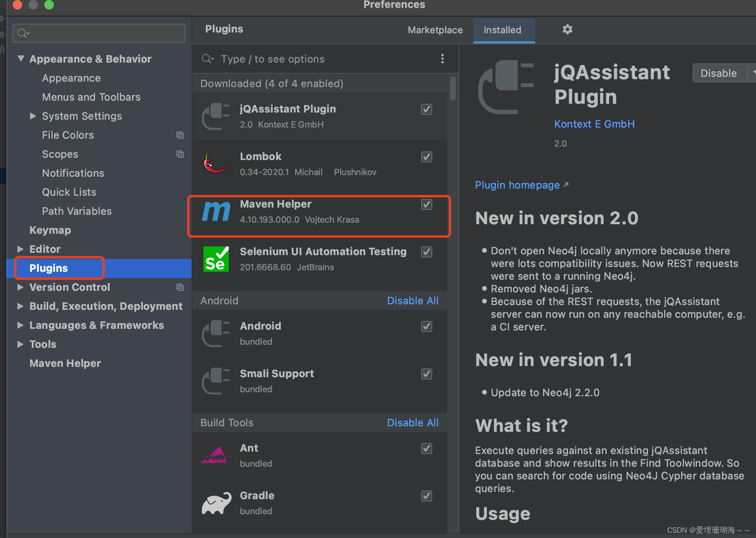Expand the Tools settings node
This screenshot has height=538, width=756.
point(21,344)
